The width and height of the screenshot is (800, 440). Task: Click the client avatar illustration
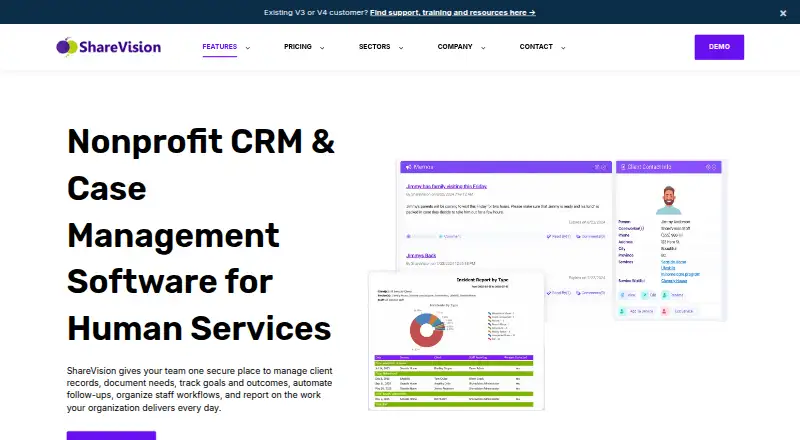668,200
